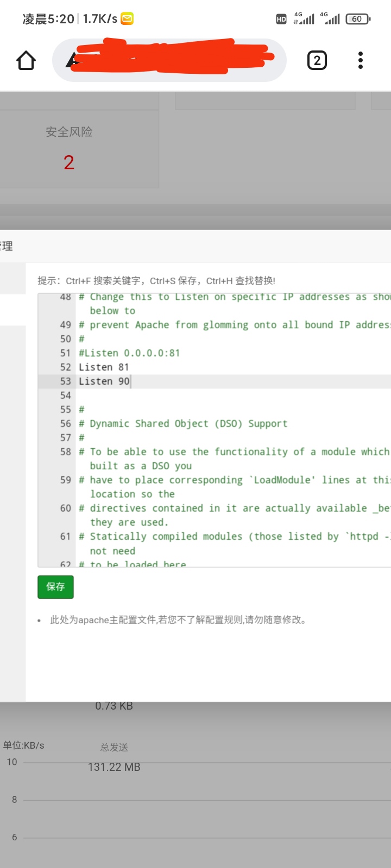Tap the browser home icon

(x=26, y=60)
